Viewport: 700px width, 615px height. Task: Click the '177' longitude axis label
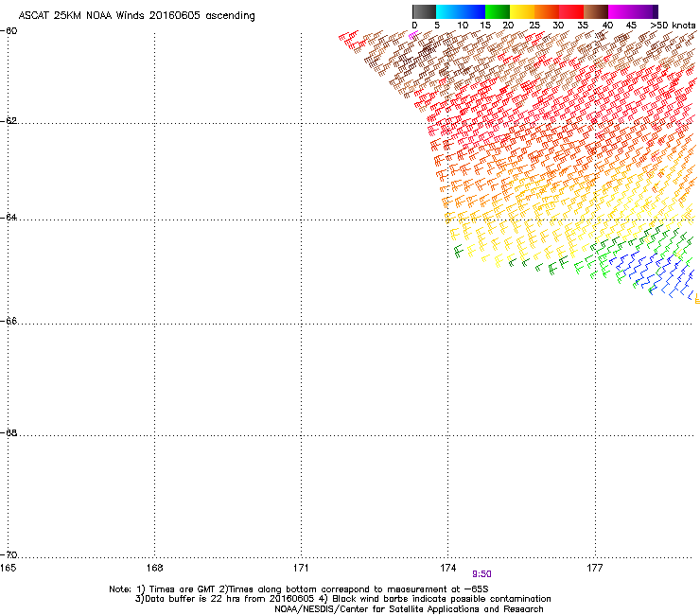pos(595,568)
